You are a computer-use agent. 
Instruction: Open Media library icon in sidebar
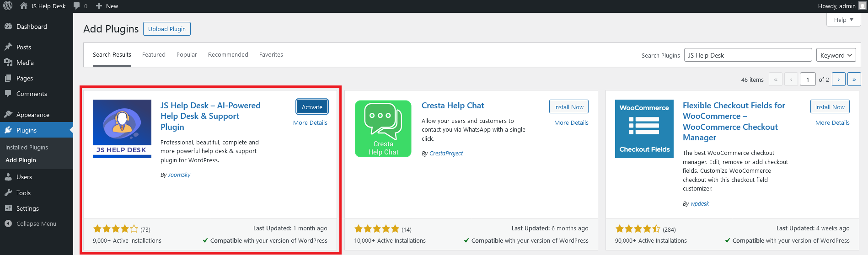(8, 63)
